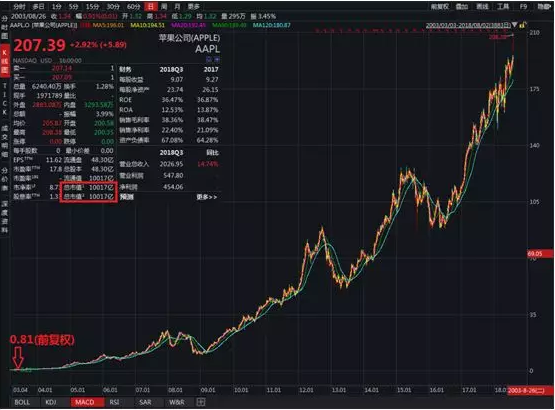The image size is (555, 410).
Task: Select the highlighted 日 daily period
Action: pos(151,6)
